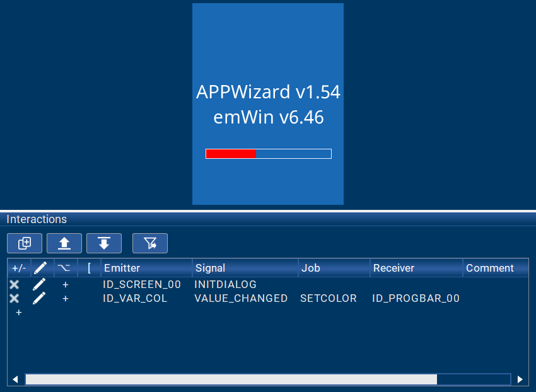Edit the ID_VAR_COL interaction with pencil

click(39, 298)
